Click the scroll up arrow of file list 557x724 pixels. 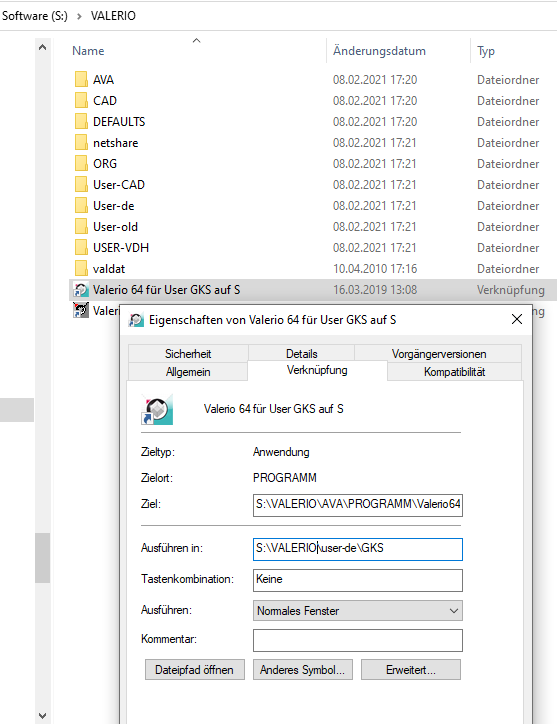[42, 47]
